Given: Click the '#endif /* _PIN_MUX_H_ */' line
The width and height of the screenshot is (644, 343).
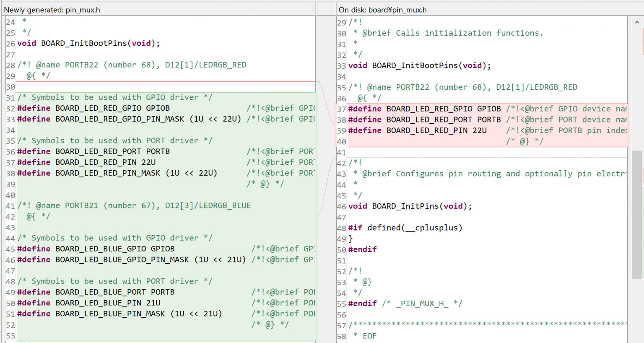Looking at the screenshot, I should coord(405,304).
